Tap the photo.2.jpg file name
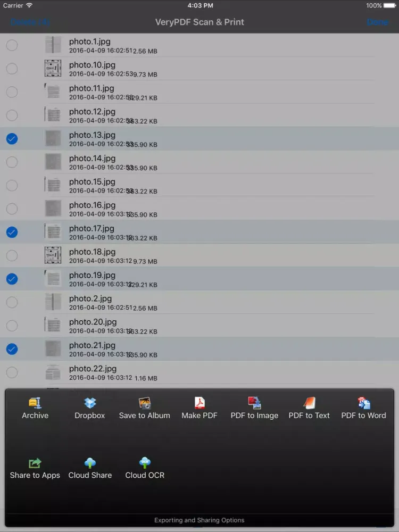Viewport: 399px width, 532px height. click(x=90, y=298)
